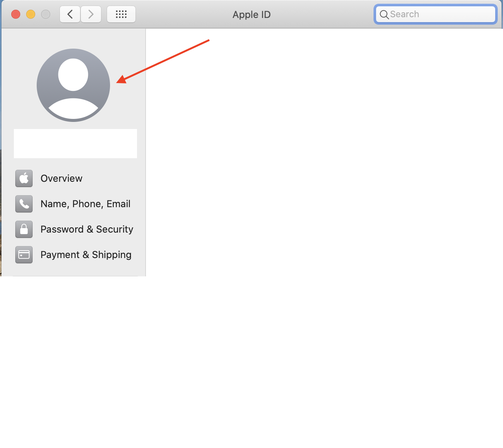Viewport: 503px width, 448px height.
Task: Minimize the Apple ID window
Action: 31,14
